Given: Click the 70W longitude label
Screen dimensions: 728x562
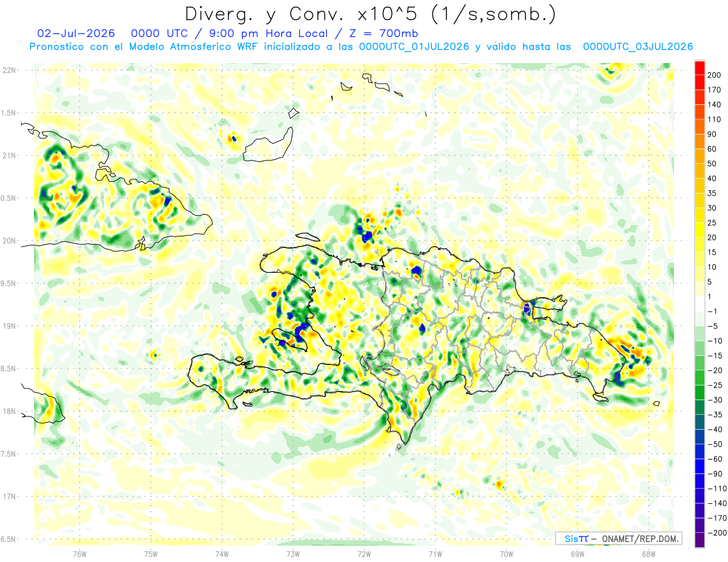Looking at the screenshot, I should click(x=506, y=554).
